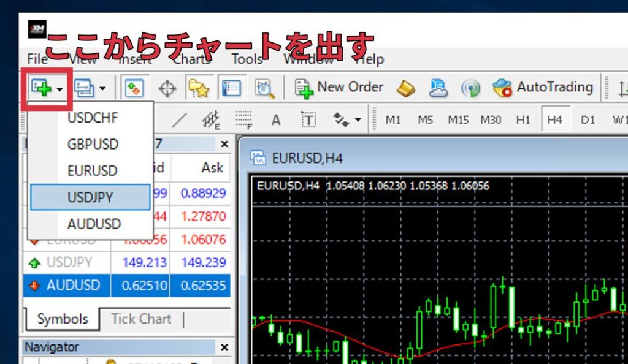Switch to the Symbols tab
The image size is (628, 364).
pyautogui.click(x=63, y=319)
